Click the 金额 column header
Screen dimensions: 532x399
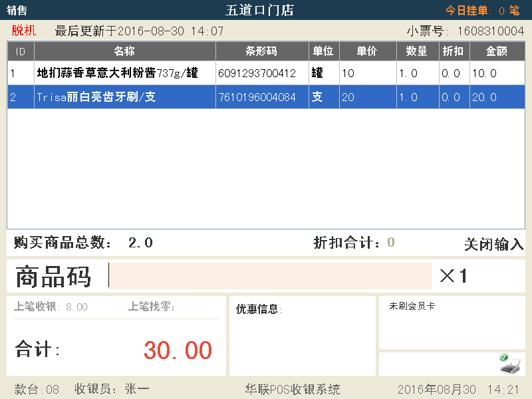[x=497, y=51]
